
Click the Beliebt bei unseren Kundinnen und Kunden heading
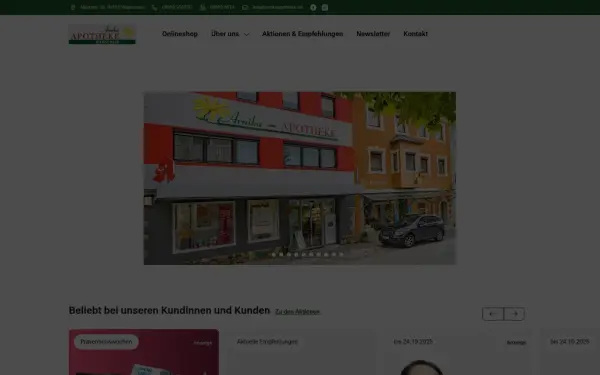coord(170,310)
